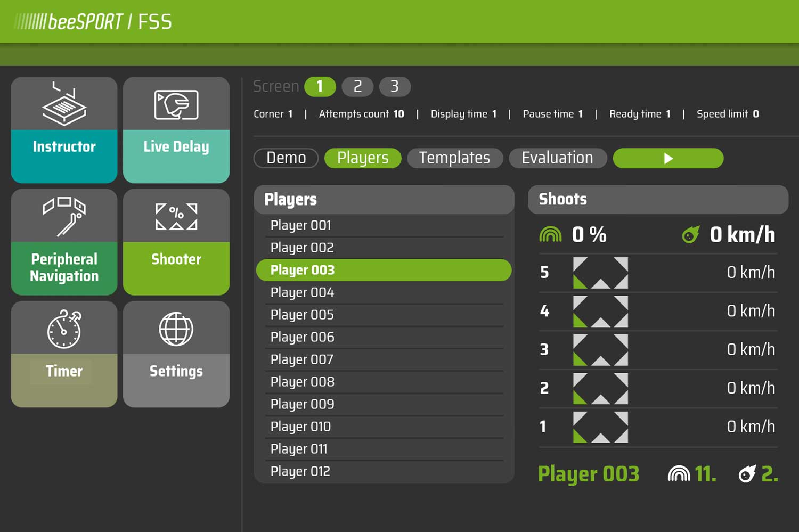Adjust the Speed limit value
This screenshot has height=532, width=799.
tap(727, 114)
